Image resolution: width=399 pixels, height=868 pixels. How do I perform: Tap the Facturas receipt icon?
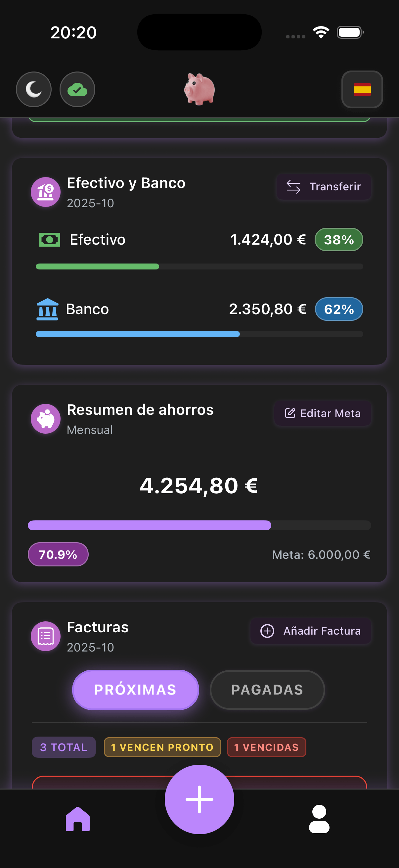(45, 636)
